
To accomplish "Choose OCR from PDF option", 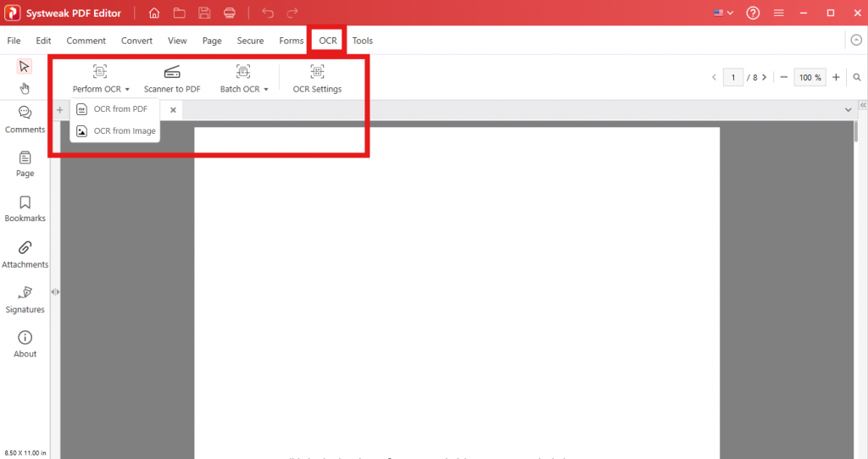I will point(120,109).
